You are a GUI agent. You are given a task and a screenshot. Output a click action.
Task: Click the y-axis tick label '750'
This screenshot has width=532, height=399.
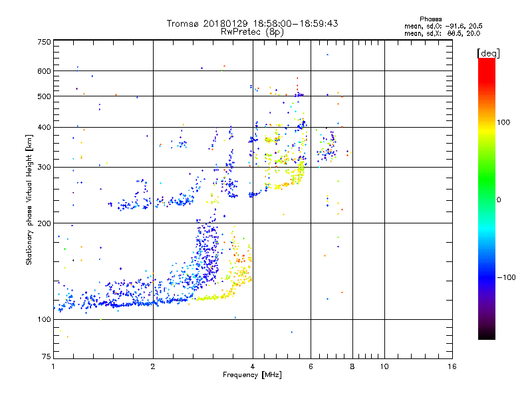pos(45,42)
